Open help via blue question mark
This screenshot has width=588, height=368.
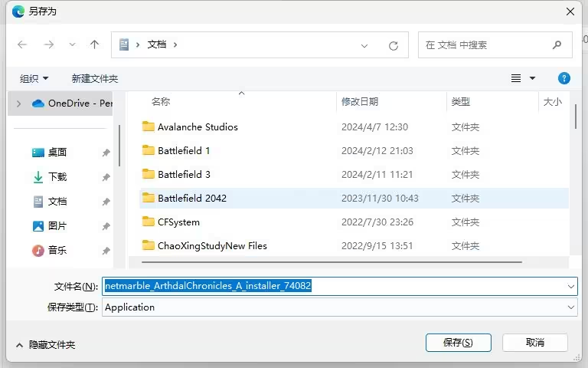coord(564,78)
